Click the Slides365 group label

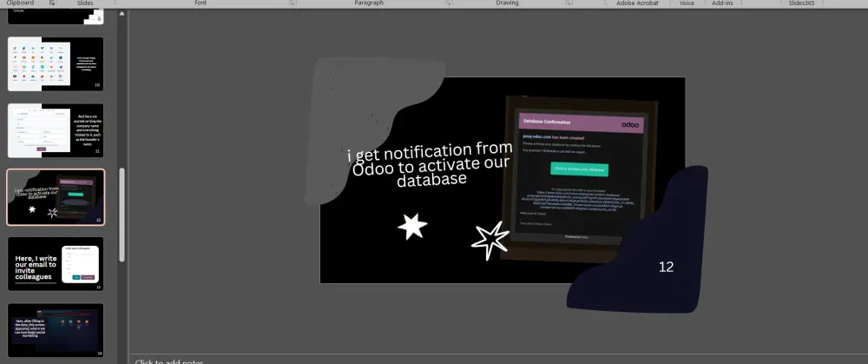(x=801, y=3)
